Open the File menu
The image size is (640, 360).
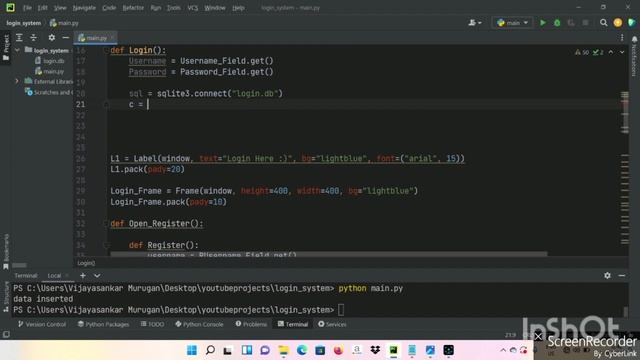pos(27,8)
